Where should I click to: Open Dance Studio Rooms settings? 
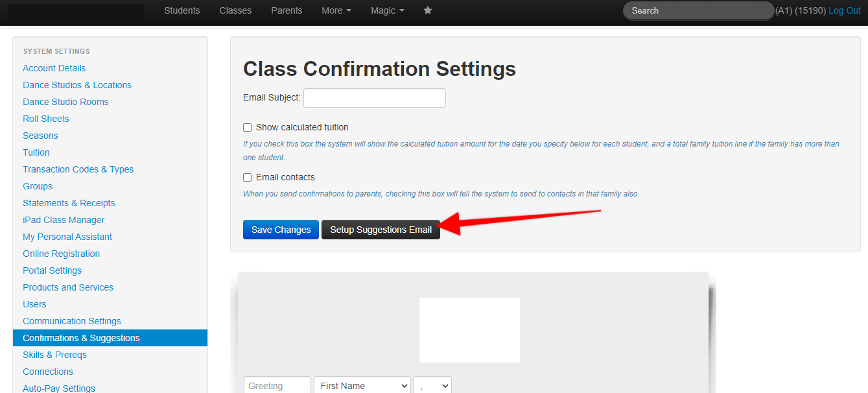(x=65, y=102)
